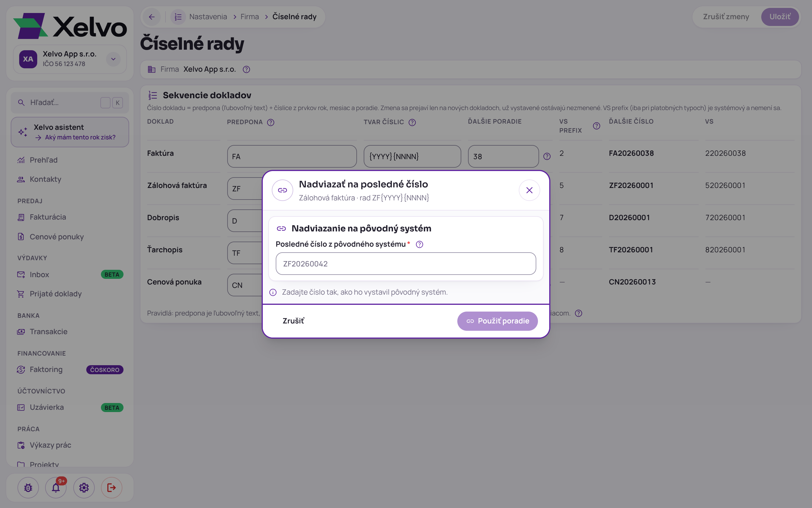This screenshot has width=812, height=508.
Task: Close the Nadviazať na posledné číslo dialog
Action: click(529, 190)
